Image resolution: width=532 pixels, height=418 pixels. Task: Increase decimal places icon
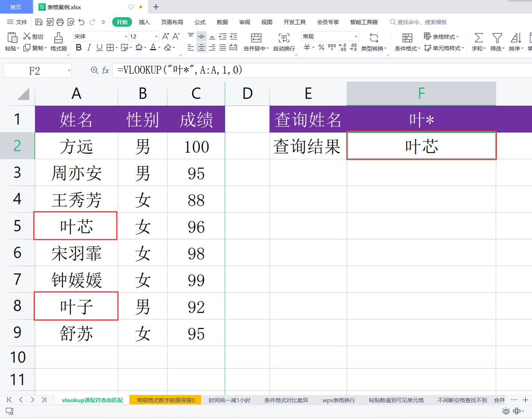point(342,47)
